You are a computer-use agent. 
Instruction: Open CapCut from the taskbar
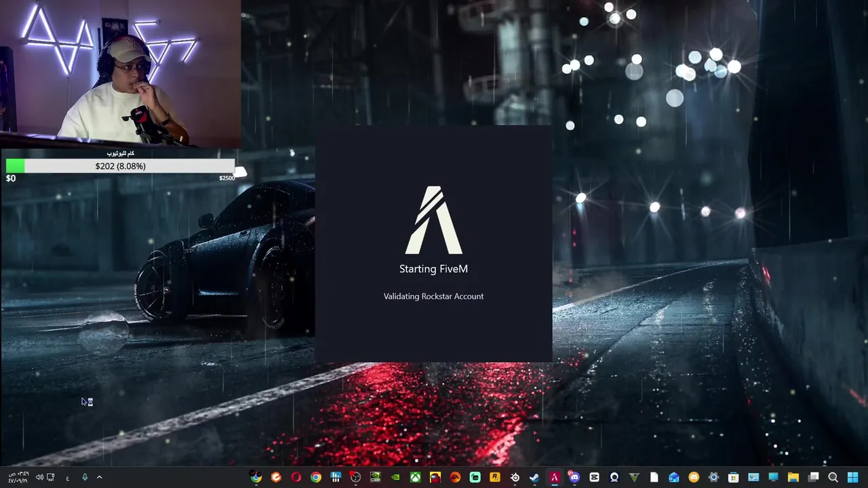tap(594, 477)
